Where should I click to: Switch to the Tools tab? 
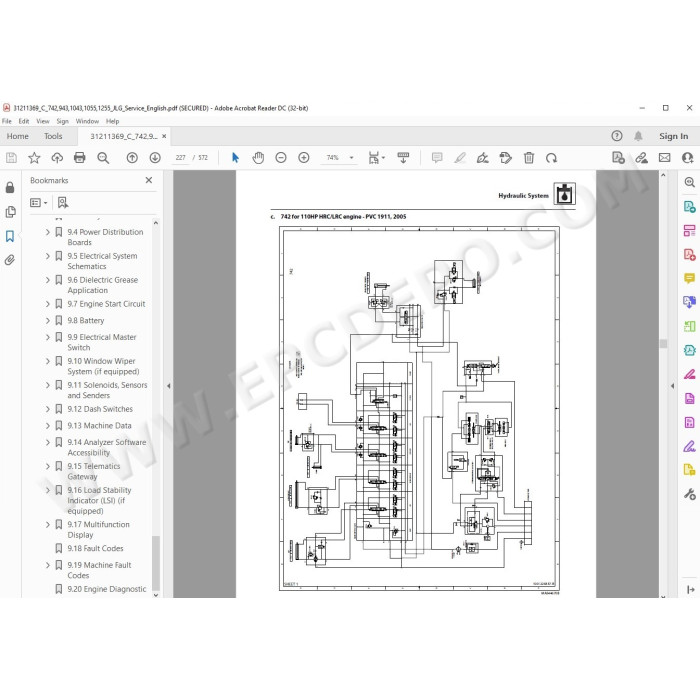(x=53, y=136)
